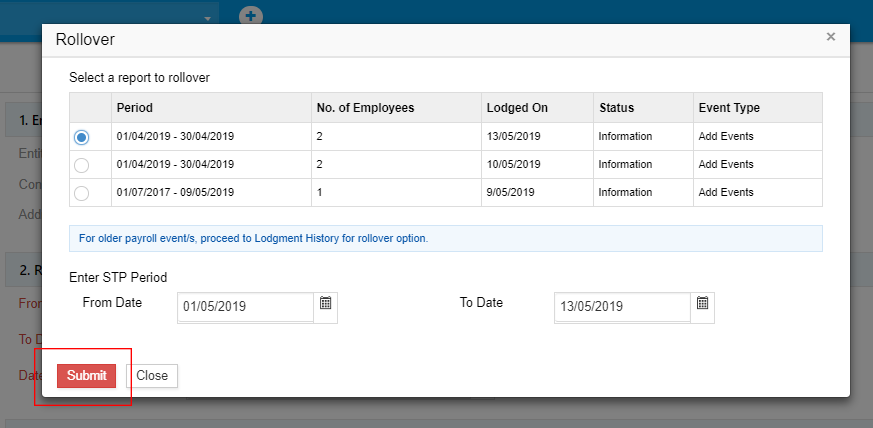Click the Add Events cell in the third row

(x=726, y=193)
